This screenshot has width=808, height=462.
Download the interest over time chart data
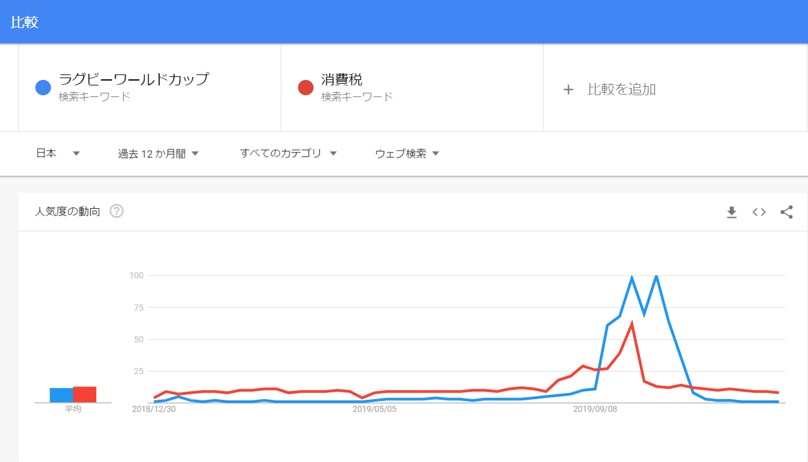coord(731,212)
